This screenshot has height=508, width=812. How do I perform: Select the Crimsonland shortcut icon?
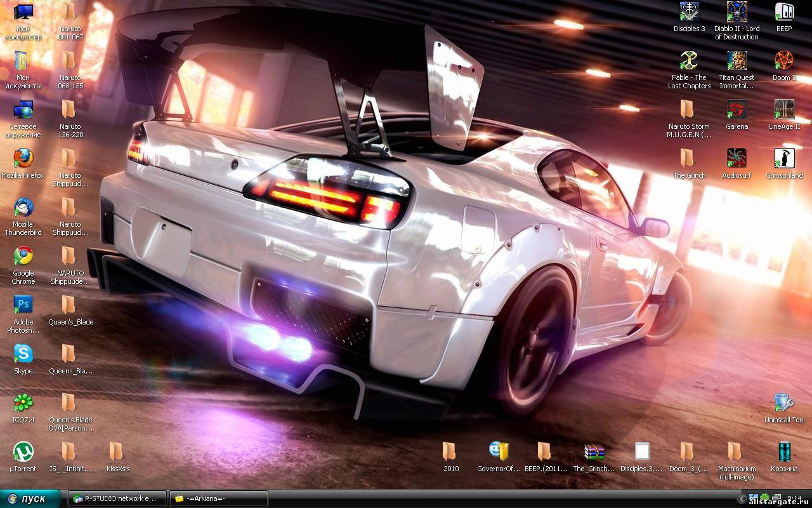pyautogui.click(x=784, y=158)
